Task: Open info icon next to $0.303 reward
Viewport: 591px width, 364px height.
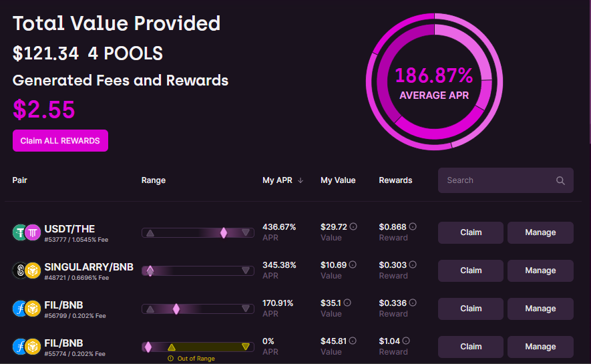Action: pos(413,264)
